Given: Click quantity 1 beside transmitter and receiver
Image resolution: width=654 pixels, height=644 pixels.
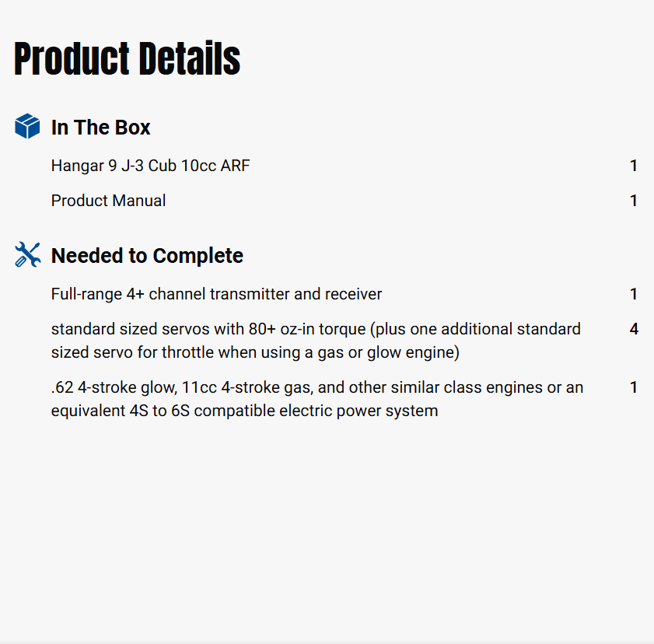Looking at the screenshot, I should (634, 294).
